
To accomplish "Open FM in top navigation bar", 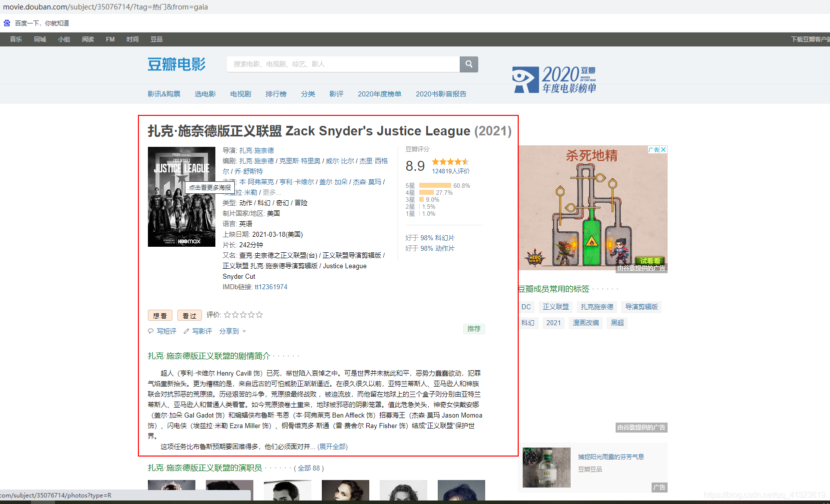I will [110, 39].
